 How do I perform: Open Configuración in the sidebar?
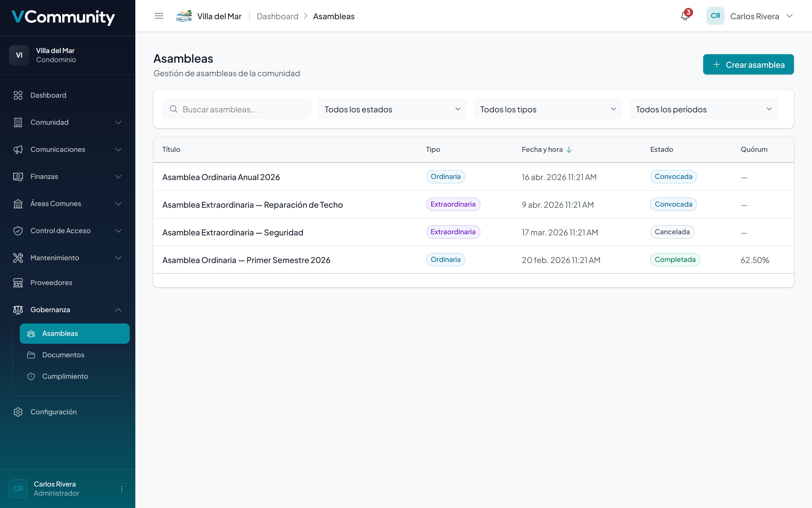(67, 412)
